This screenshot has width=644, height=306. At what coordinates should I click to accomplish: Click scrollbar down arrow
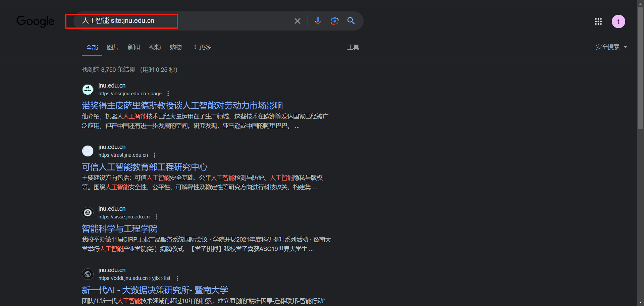pos(640,303)
